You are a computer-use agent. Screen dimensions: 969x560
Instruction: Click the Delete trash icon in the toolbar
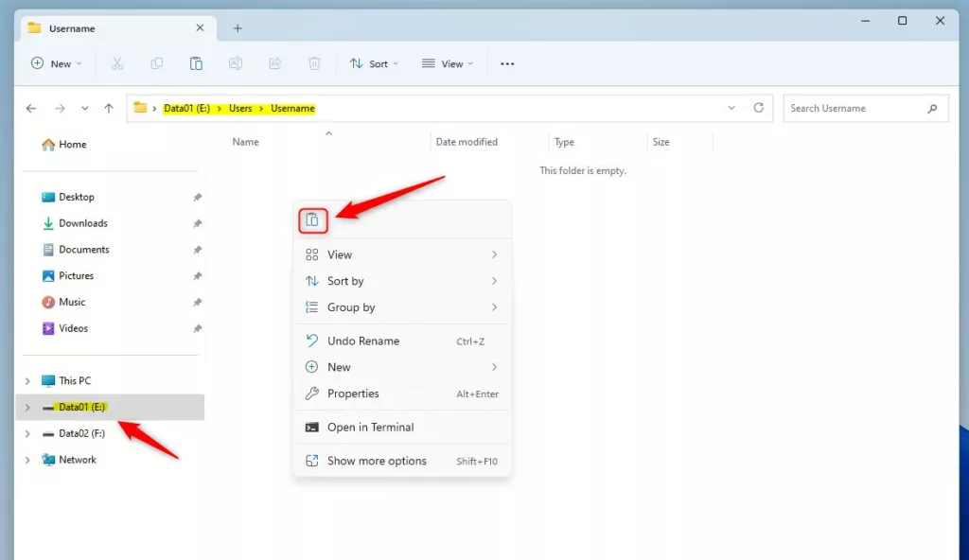point(314,63)
